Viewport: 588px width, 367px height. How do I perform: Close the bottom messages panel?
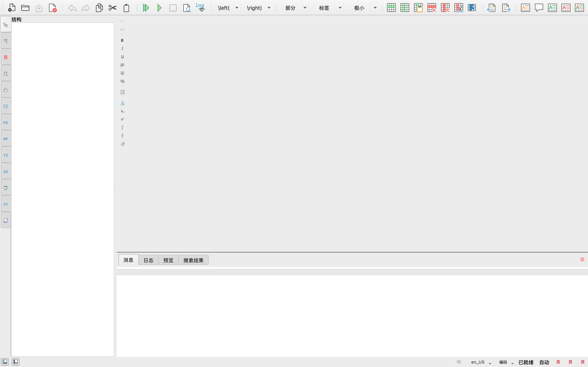coord(582,260)
